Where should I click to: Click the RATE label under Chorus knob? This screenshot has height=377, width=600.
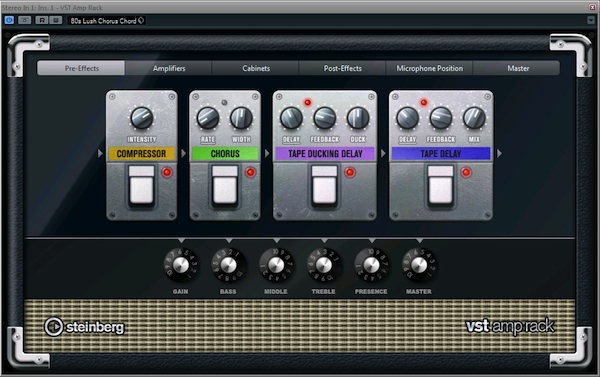click(x=208, y=139)
